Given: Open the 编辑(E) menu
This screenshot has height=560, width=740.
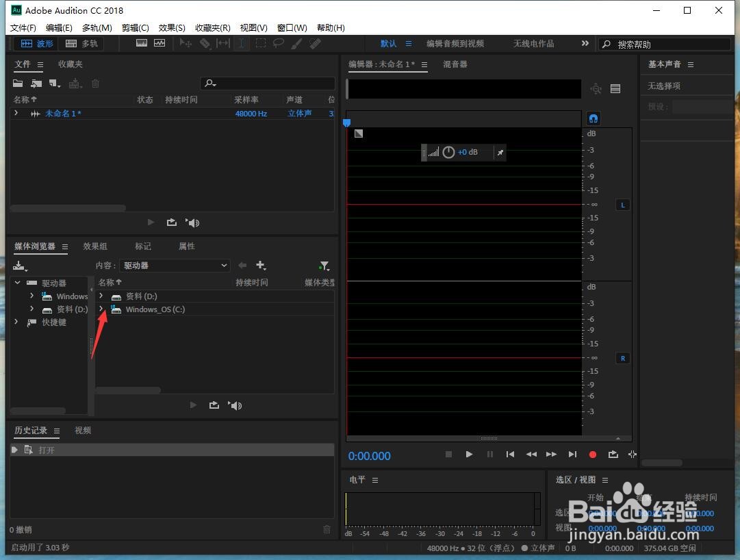Looking at the screenshot, I should pos(59,28).
